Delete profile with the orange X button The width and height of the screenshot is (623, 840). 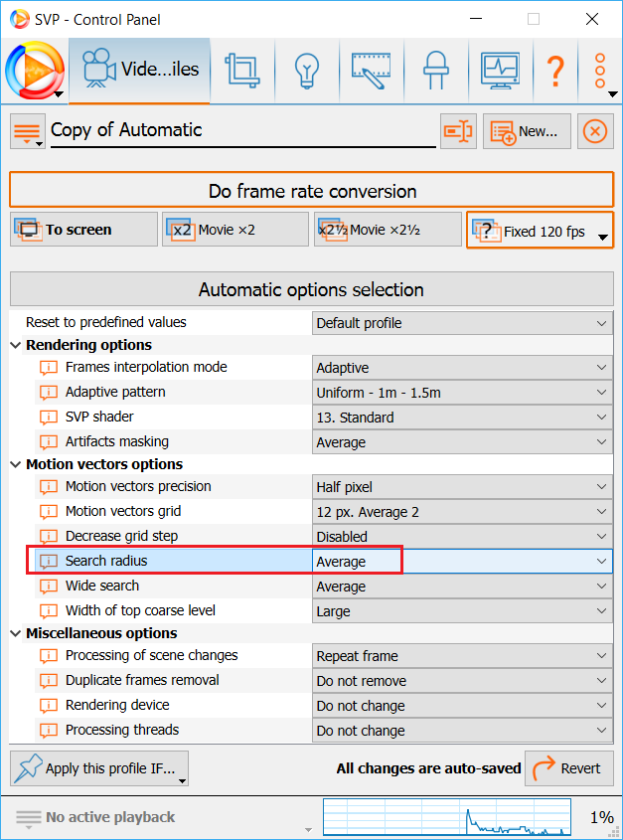coord(594,131)
